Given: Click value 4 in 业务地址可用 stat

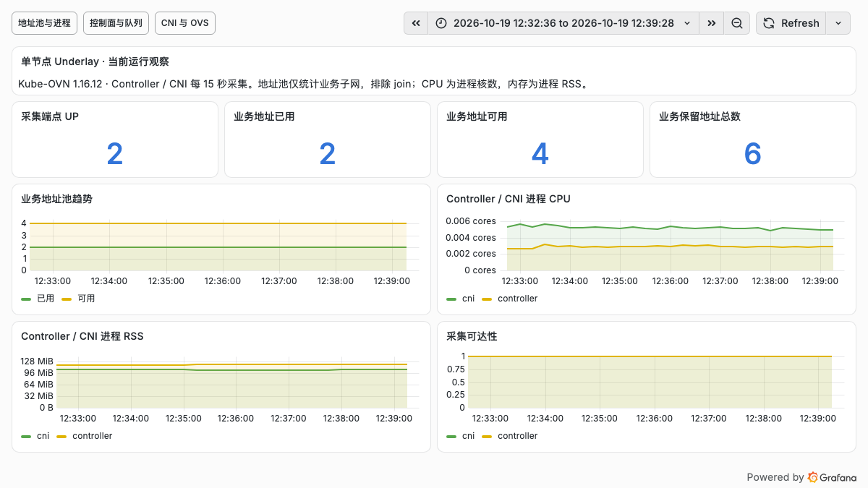Looking at the screenshot, I should tap(540, 153).
